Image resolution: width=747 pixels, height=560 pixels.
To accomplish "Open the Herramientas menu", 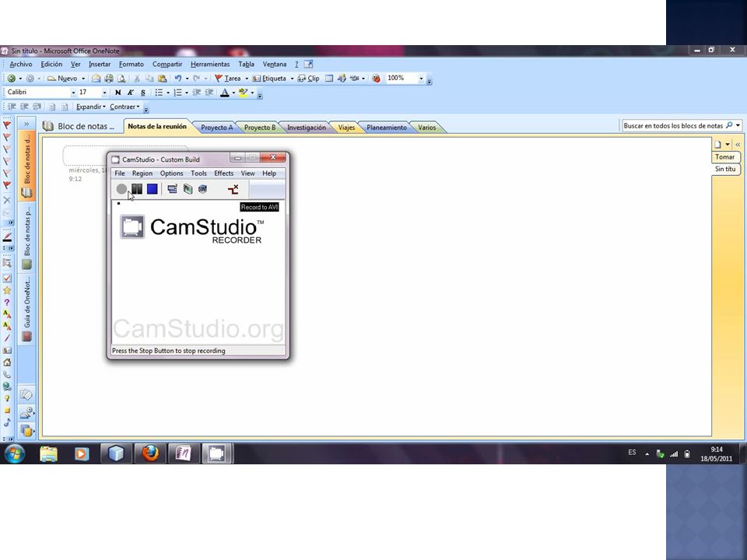I will [x=210, y=65].
